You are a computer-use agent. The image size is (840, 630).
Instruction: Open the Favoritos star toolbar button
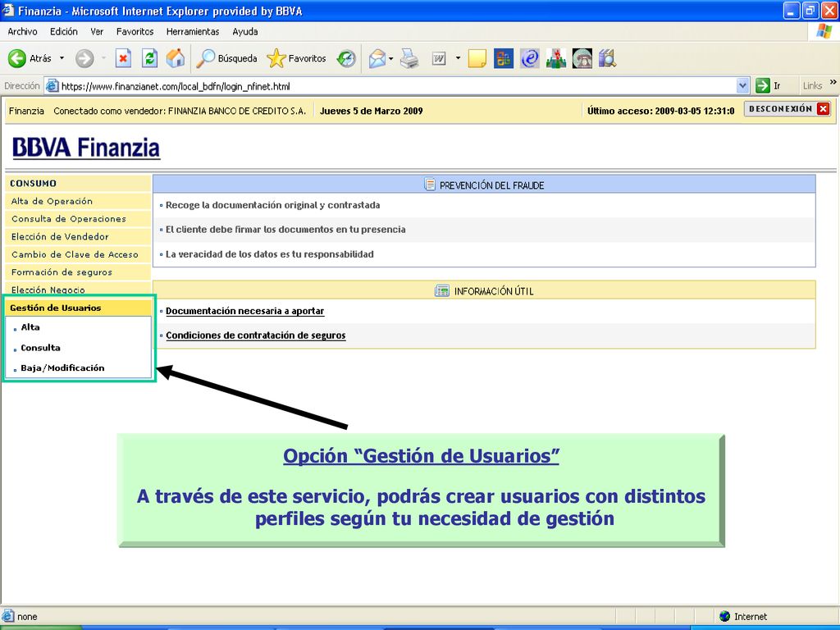[x=296, y=58]
